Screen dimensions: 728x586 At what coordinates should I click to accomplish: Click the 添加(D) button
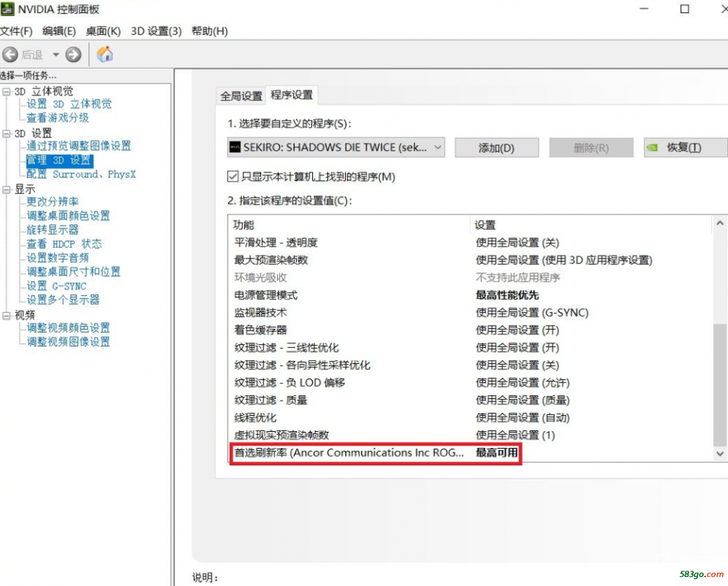pyautogui.click(x=496, y=148)
